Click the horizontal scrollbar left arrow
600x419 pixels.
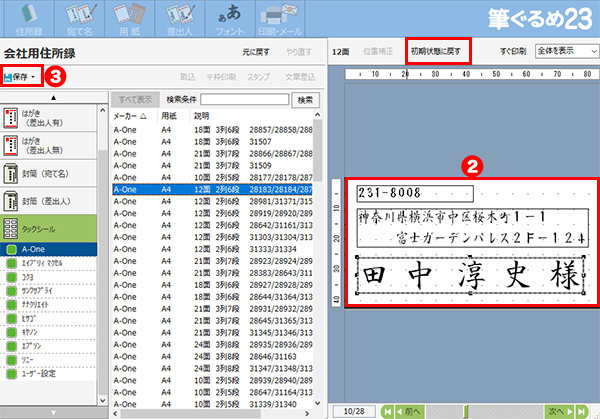(116, 414)
